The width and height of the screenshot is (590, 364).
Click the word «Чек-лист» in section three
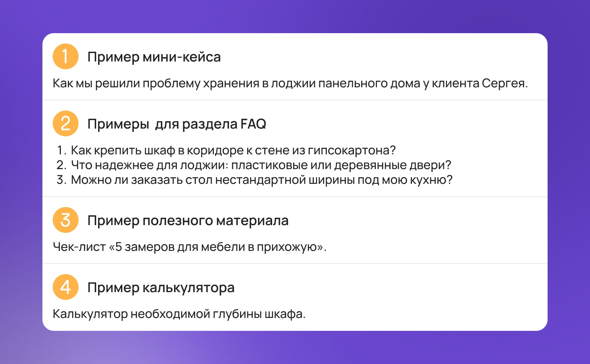[x=79, y=247]
